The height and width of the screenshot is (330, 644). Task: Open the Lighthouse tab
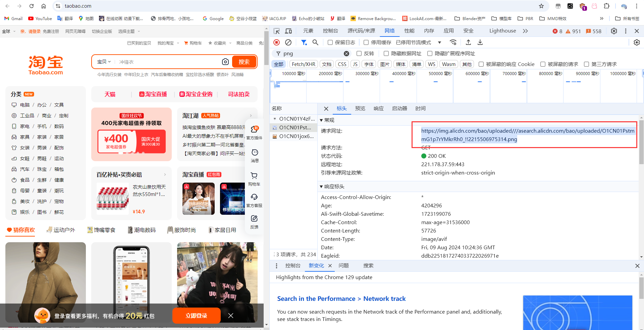click(x=502, y=31)
